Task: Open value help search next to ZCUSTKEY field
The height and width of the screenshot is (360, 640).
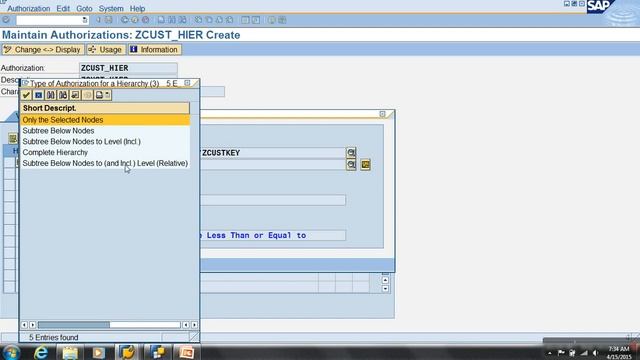Action: coord(351,153)
